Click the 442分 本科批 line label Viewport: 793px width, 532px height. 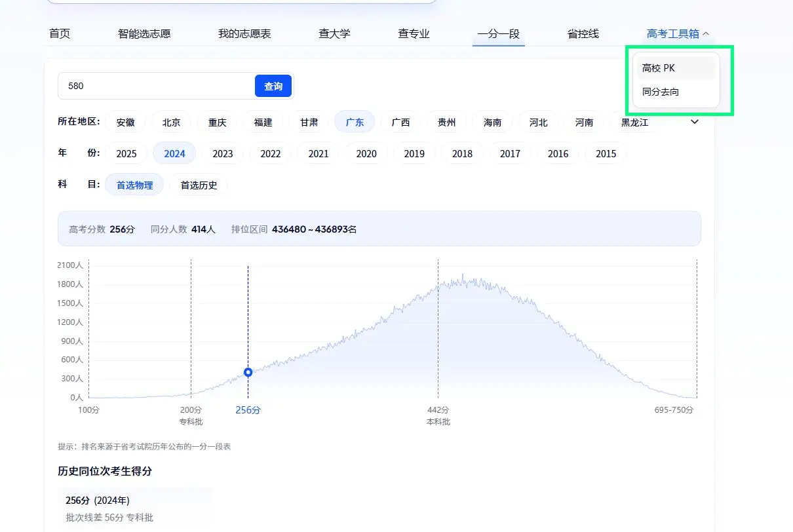tap(438, 415)
